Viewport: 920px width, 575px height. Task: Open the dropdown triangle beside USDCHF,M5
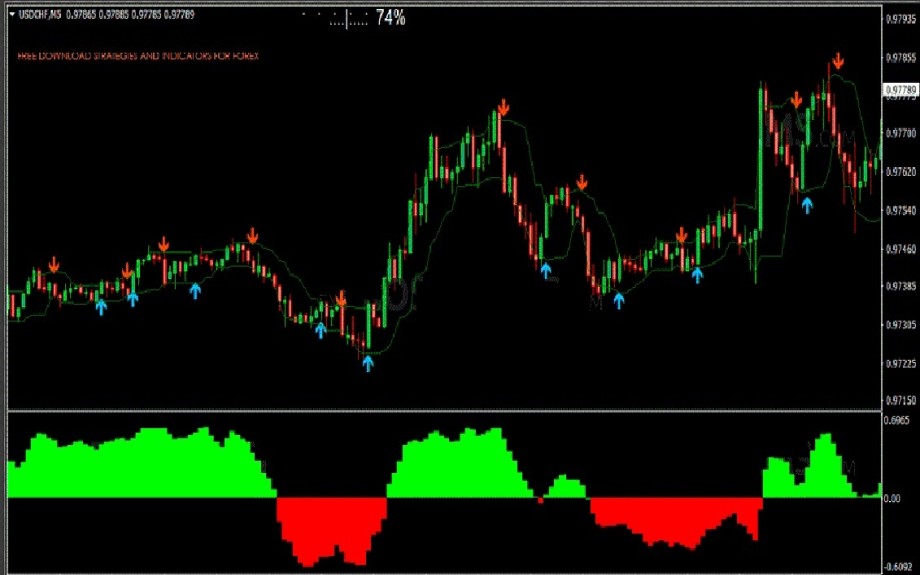[x=8, y=12]
